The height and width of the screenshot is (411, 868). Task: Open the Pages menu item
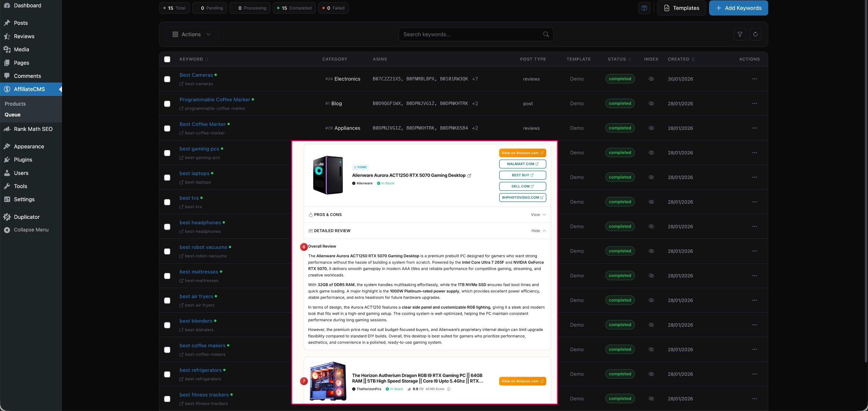22,63
